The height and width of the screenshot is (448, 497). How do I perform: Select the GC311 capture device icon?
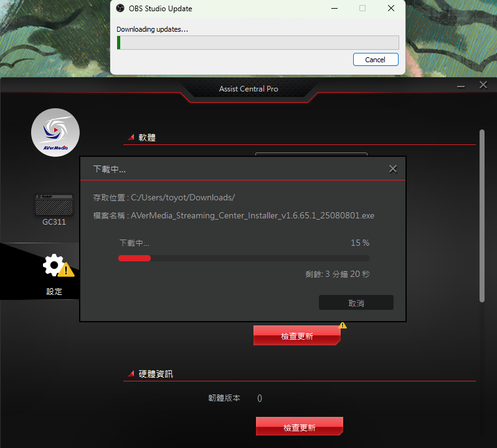tap(54, 204)
